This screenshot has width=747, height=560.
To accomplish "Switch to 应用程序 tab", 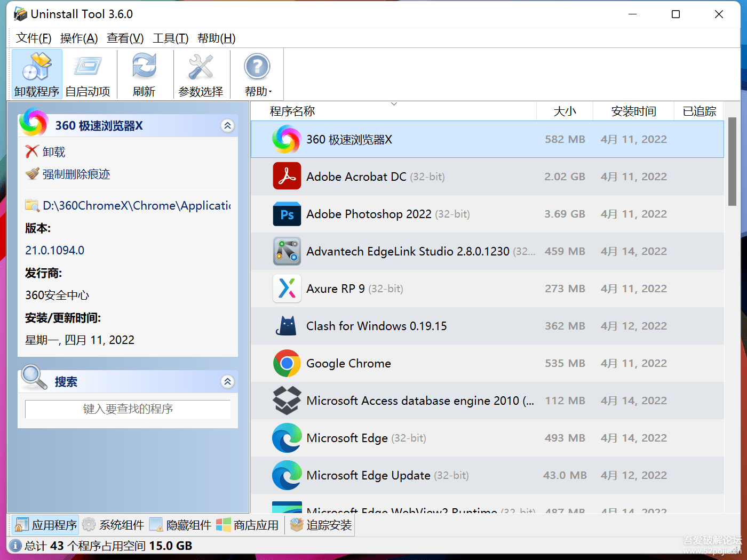I will point(45,525).
